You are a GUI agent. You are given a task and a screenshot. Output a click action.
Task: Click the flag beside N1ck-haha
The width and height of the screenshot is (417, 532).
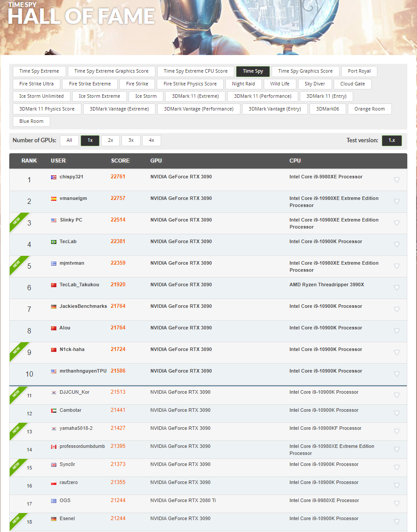pyautogui.click(x=54, y=350)
